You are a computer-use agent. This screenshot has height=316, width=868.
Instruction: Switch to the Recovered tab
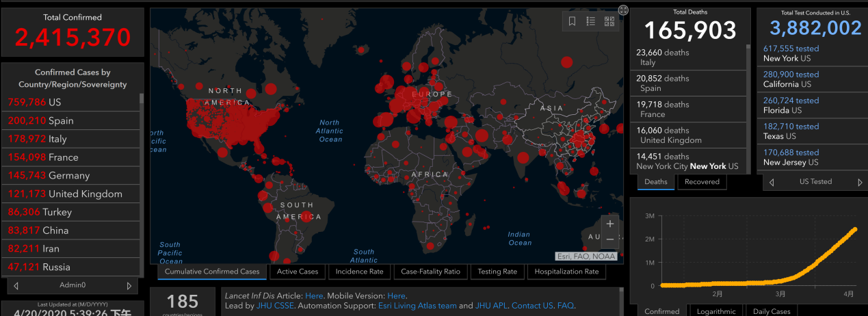702,182
